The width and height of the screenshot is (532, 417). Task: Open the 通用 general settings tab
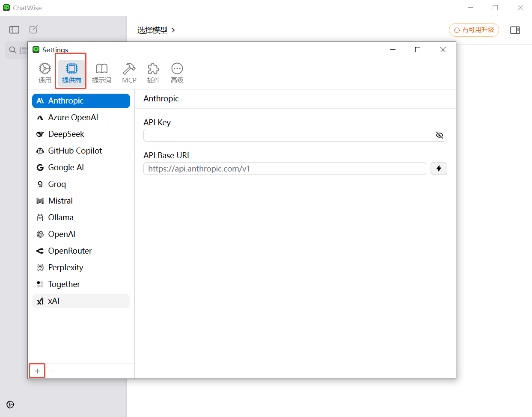[45, 73]
